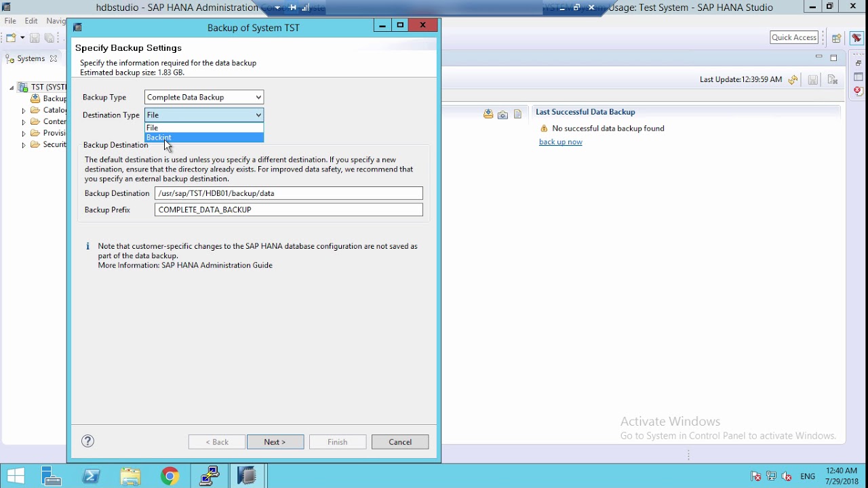This screenshot has width=868, height=488.
Task: Launch PowerShell from the taskbar
Action: click(x=91, y=476)
